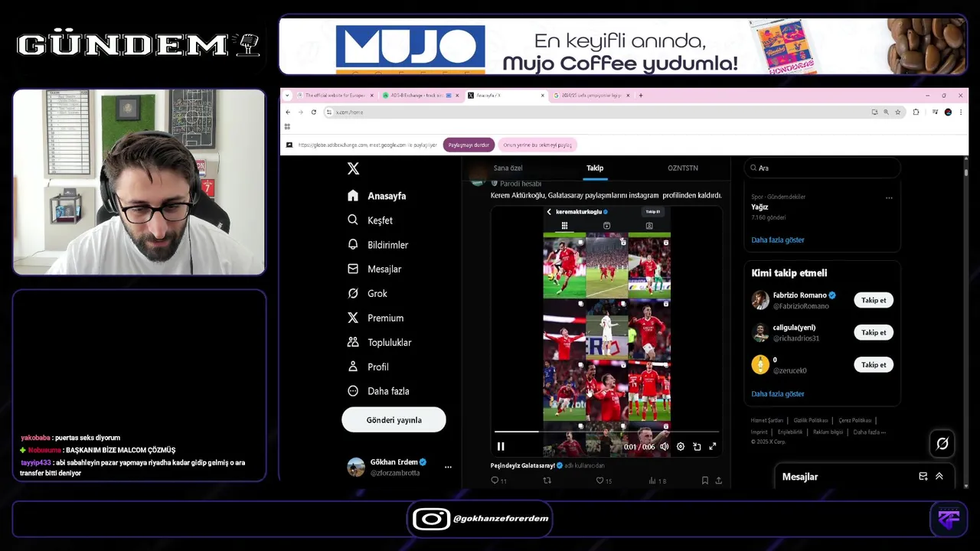Screen dimensions: 980x551
Task: Open Bildirimler notifications
Action: 377,245
